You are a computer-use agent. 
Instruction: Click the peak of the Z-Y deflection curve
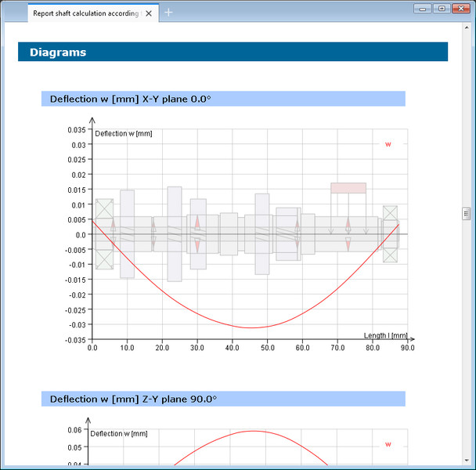[252, 431]
